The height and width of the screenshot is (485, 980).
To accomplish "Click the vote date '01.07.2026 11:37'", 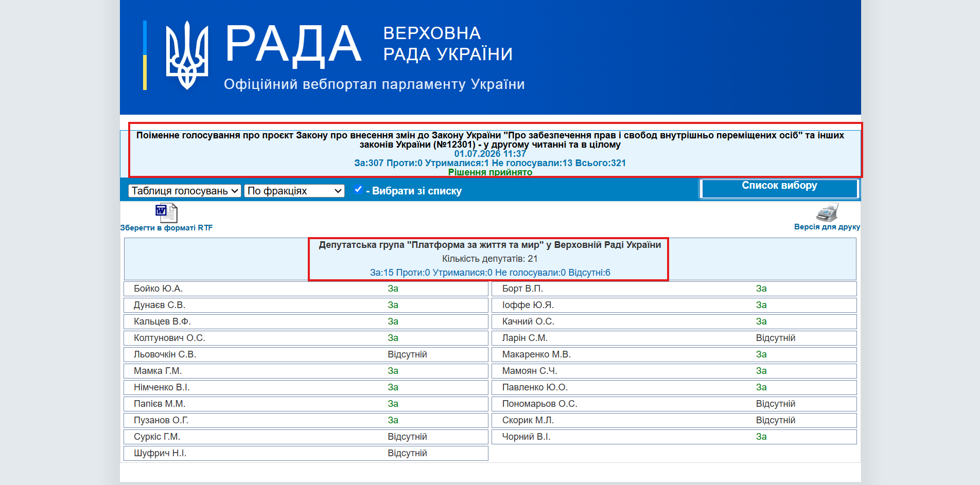I will (x=490, y=154).
